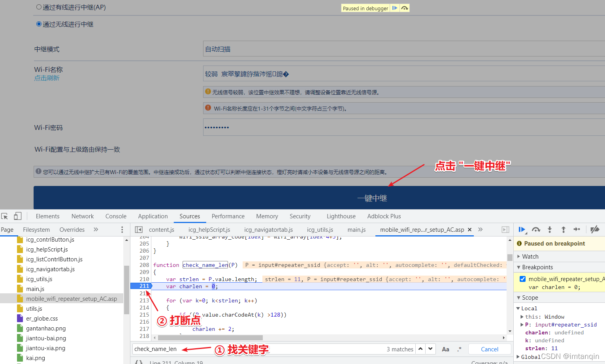The image size is (605, 364).
Task: Uncheck the mobile_wifi_repeater_setup breakpoint checkbox
Action: pos(522,279)
